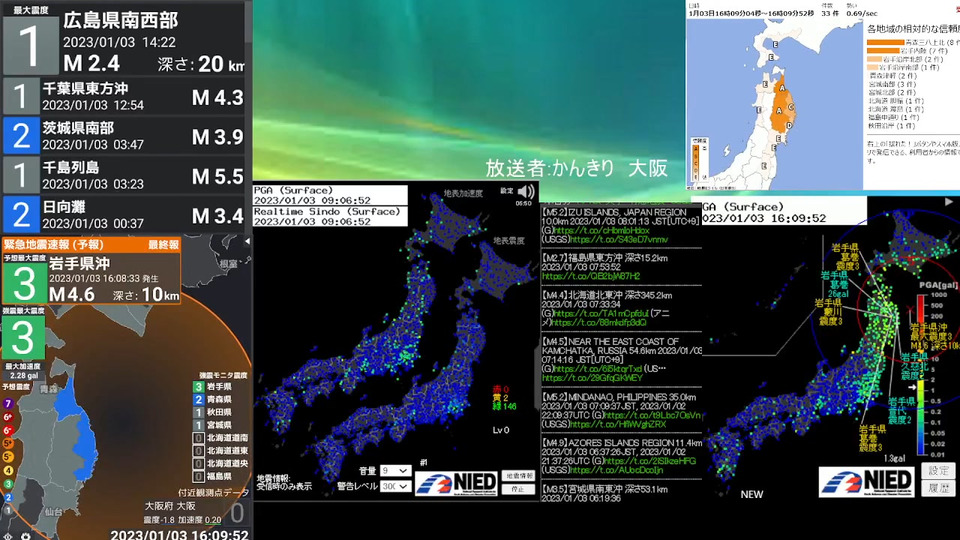This screenshot has width=960, height=540.
Task: Select intensity 7 purple legend circle
Action: pyautogui.click(x=8, y=403)
